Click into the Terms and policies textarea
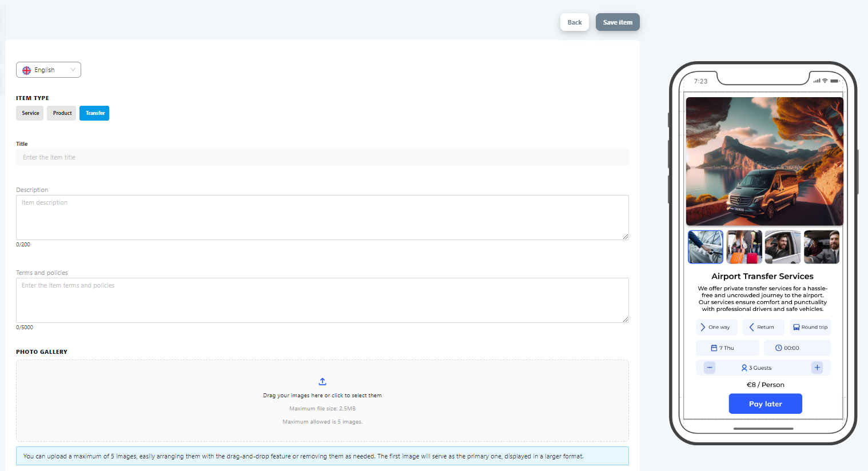 coord(322,300)
